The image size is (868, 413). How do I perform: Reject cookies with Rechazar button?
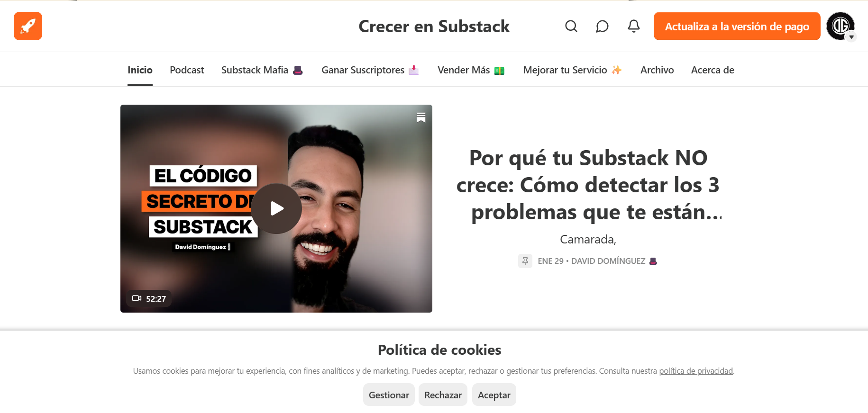coord(443,395)
